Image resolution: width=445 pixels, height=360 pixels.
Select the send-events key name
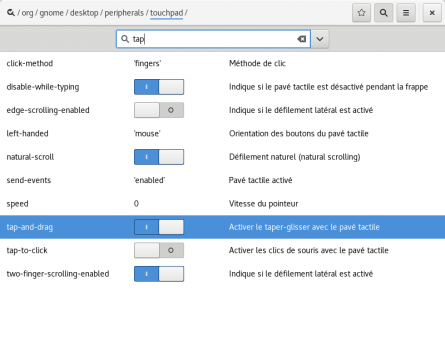(x=29, y=180)
